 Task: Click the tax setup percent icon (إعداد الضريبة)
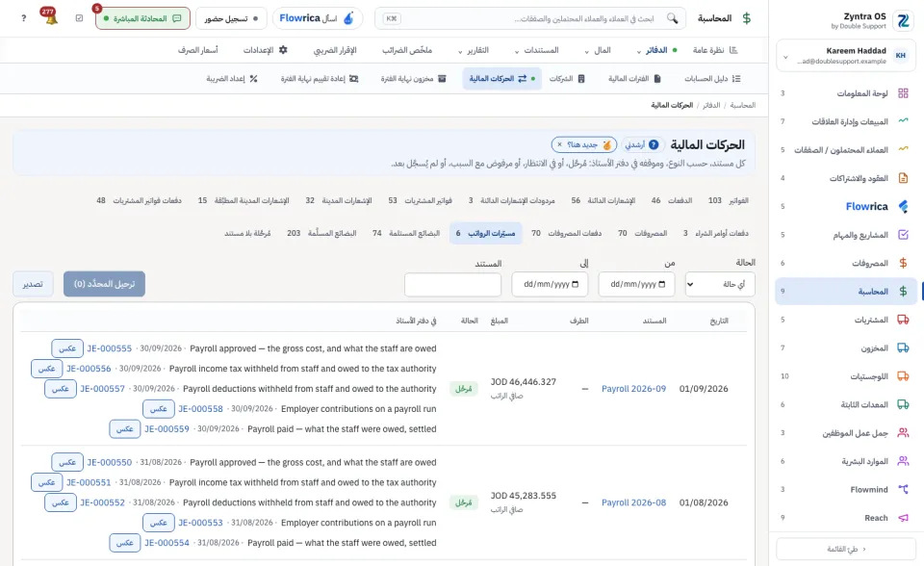[x=253, y=78]
